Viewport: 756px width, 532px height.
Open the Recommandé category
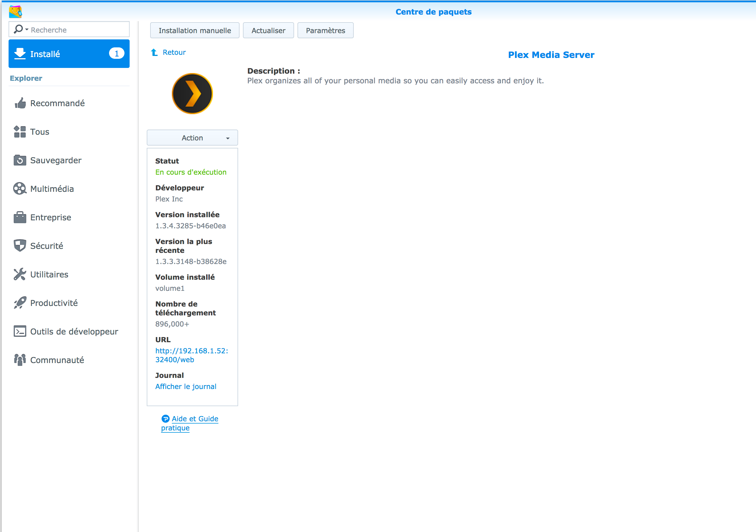[69, 103]
